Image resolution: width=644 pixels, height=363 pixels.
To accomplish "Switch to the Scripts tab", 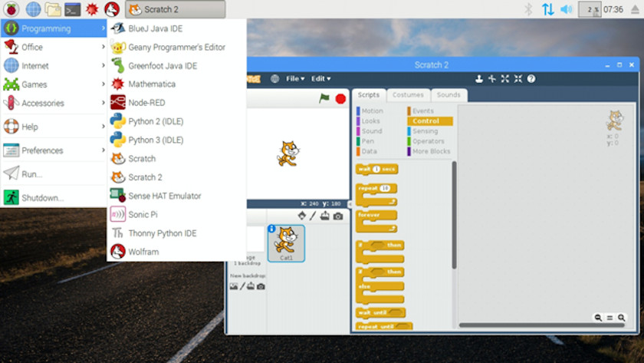I will coord(369,95).
